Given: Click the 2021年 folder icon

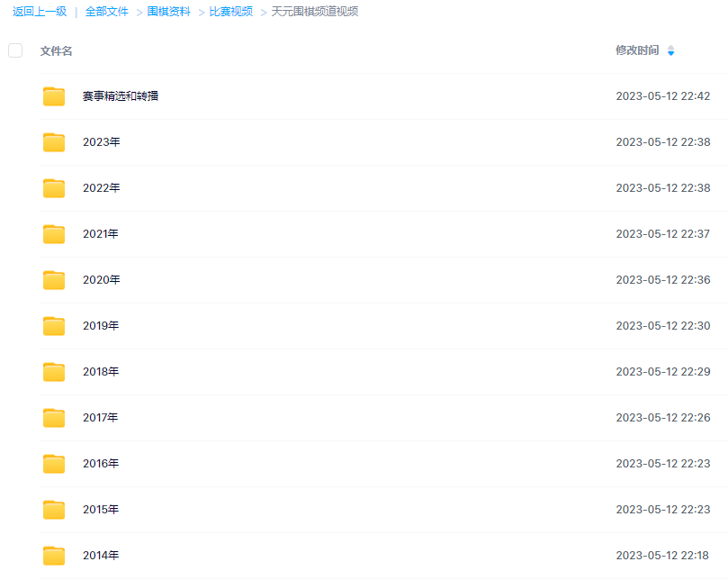Looking at the screenshot, I should tap(54, 234).
